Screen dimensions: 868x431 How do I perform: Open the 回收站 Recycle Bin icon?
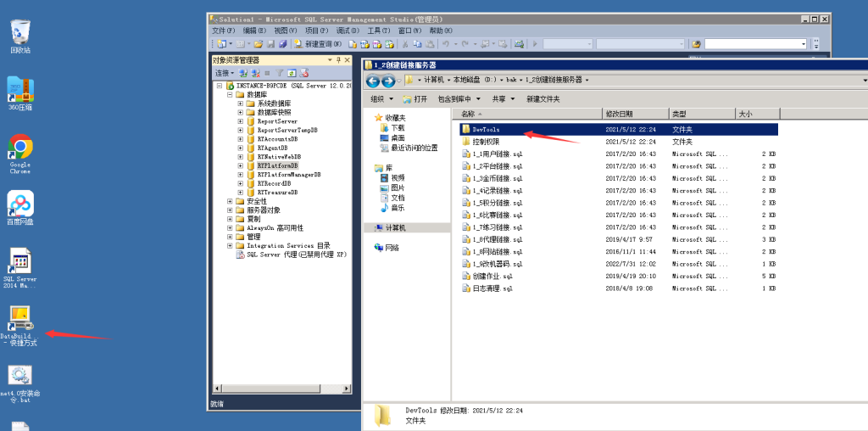pos(19,32)
